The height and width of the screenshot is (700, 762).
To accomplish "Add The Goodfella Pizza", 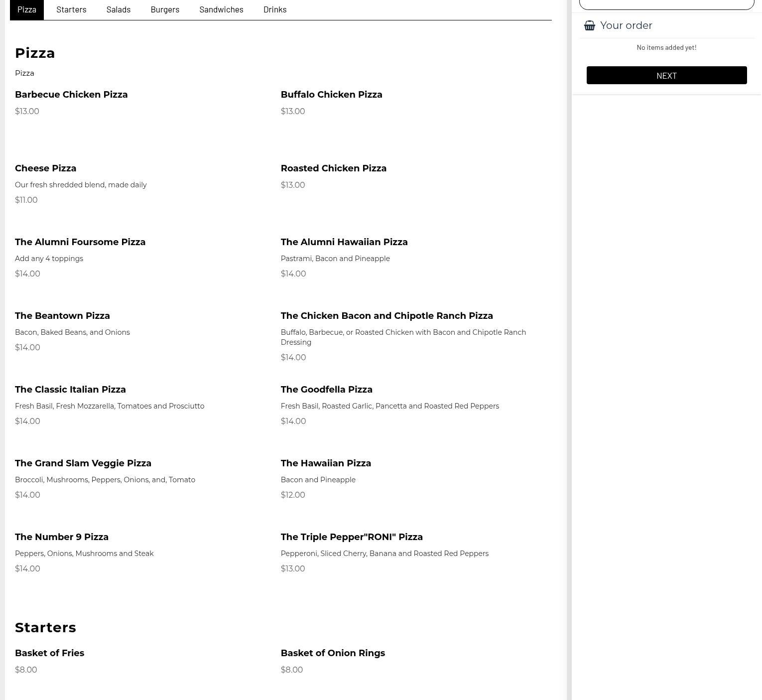I will pyautogui.click(x=326, y=390).
